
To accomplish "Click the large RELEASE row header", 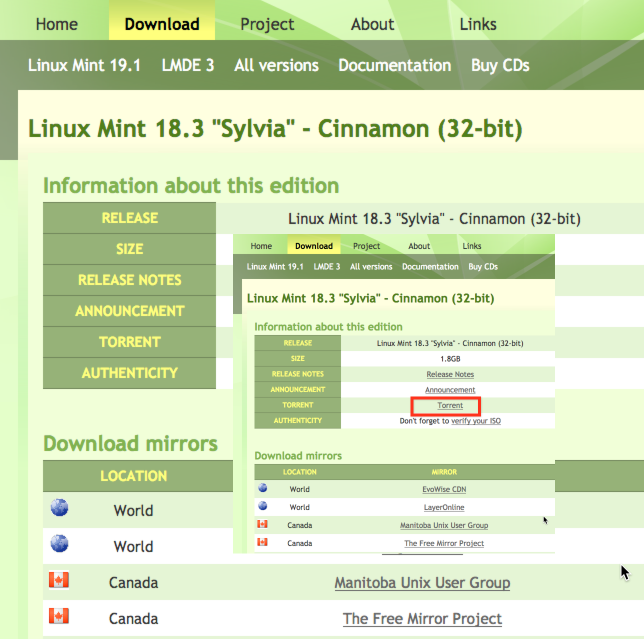I will pyautogui.click(x=129, y=218).
